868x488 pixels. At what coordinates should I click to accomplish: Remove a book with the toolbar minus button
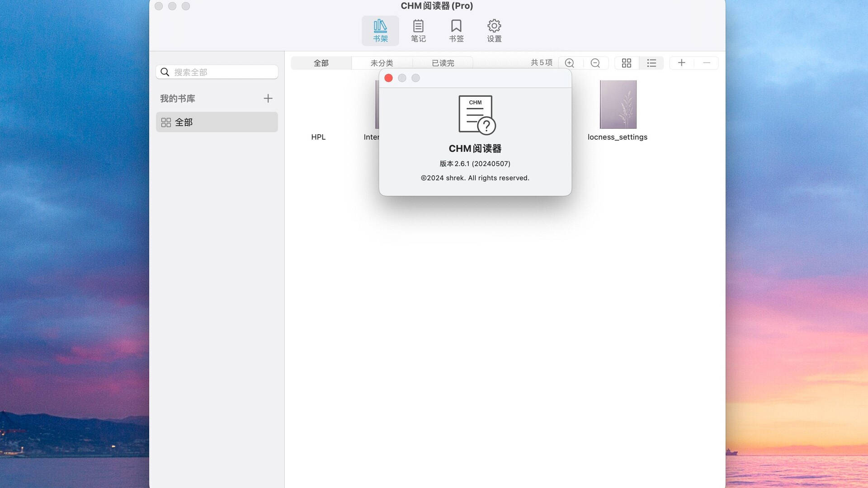707,63
